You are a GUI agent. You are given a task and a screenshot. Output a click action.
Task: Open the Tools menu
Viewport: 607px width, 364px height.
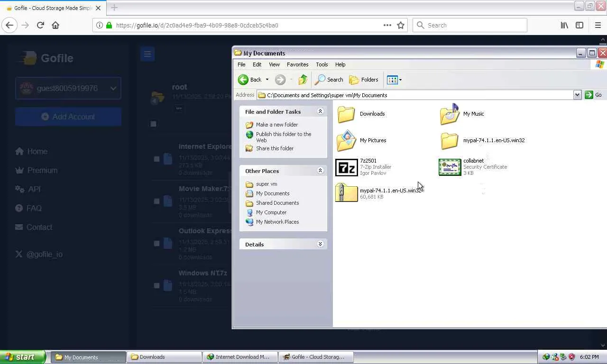[322, 64]
